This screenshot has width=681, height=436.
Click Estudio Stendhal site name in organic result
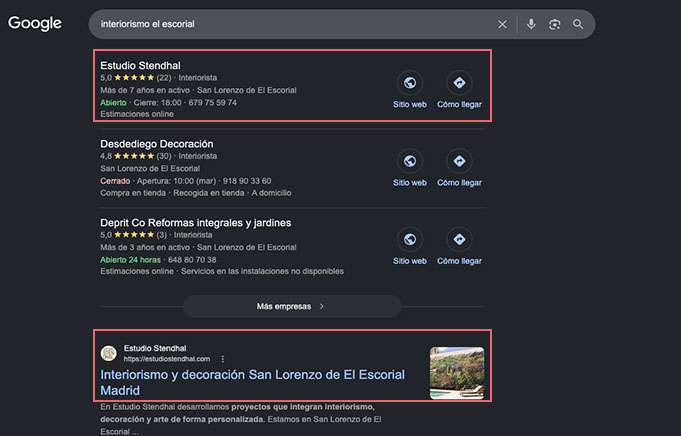155,348
